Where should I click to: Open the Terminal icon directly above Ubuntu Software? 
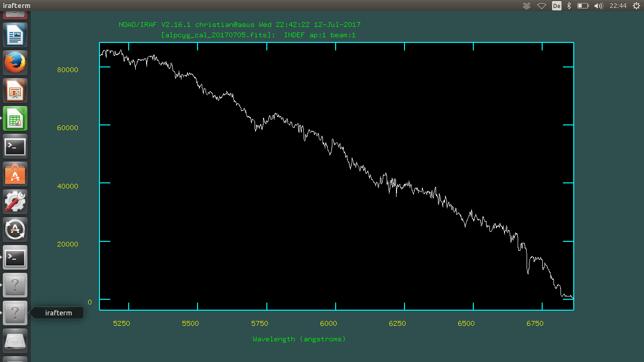[15, 146]
